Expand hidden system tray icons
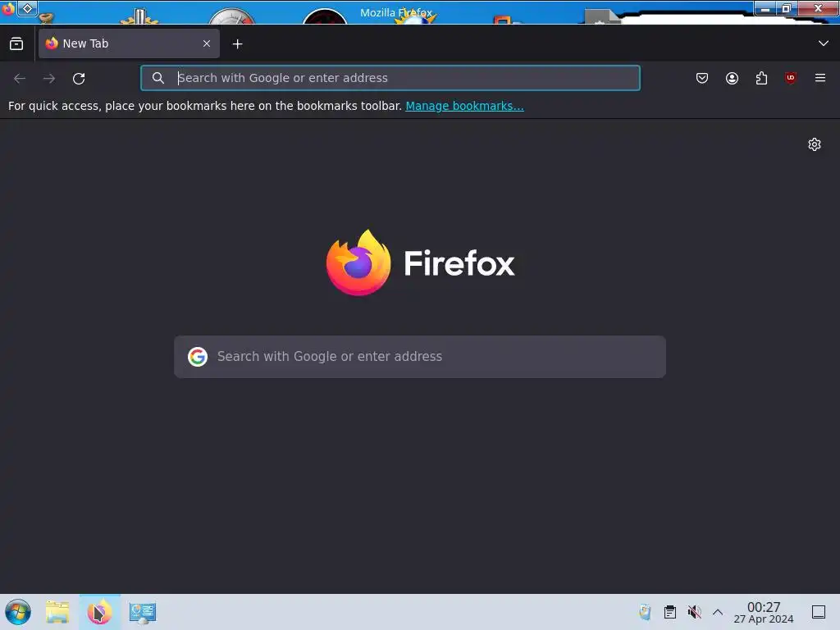Screen dimensions: 840x630 point(718,612)
